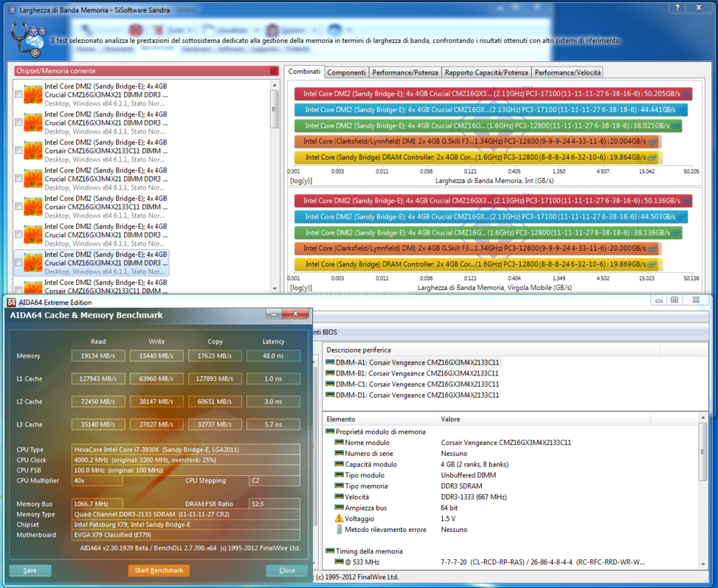The width and height of the screenshot is (718, 588).
Task: Click Intel logo on yellow 19.869GB/s bar
Action: [652, 264]
